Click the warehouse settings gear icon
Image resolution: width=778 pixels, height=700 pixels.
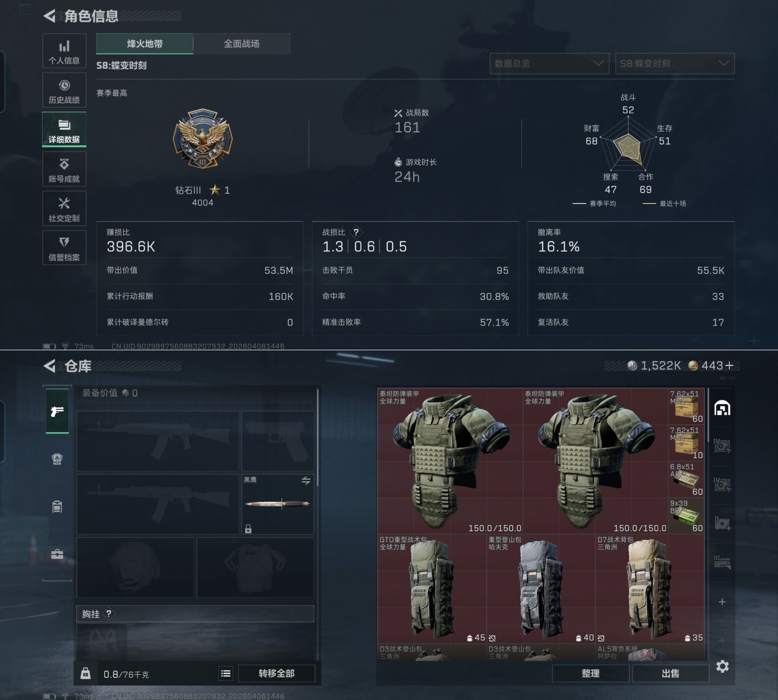[x=722, y=666]
